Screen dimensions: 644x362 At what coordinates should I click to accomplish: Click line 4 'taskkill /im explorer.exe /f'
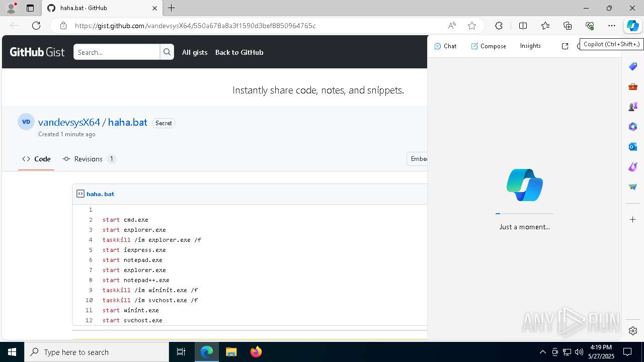pyautogui.click(x=152, y=240)
